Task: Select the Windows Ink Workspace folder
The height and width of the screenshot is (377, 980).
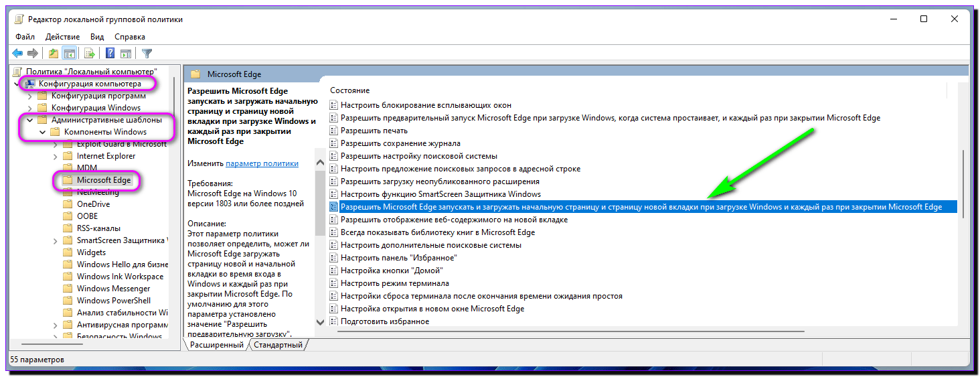Action: point(120,277)
